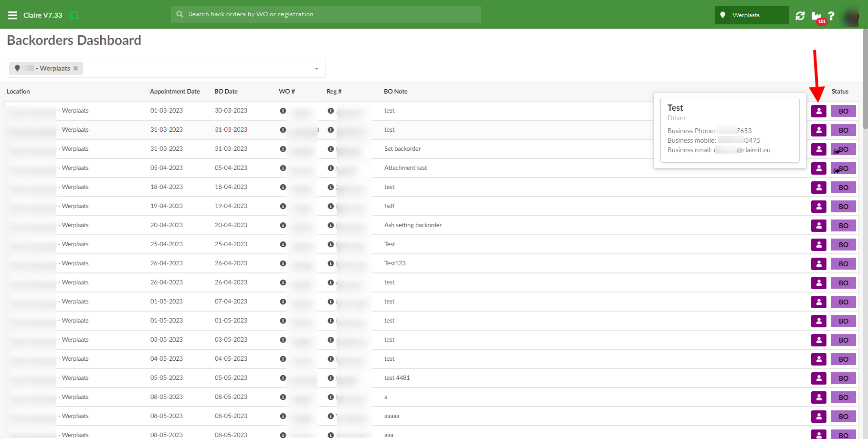This screenshot has width=868, height=439.
Task: Select the Ash setting backorder note
Action: (x=413, y=225)
